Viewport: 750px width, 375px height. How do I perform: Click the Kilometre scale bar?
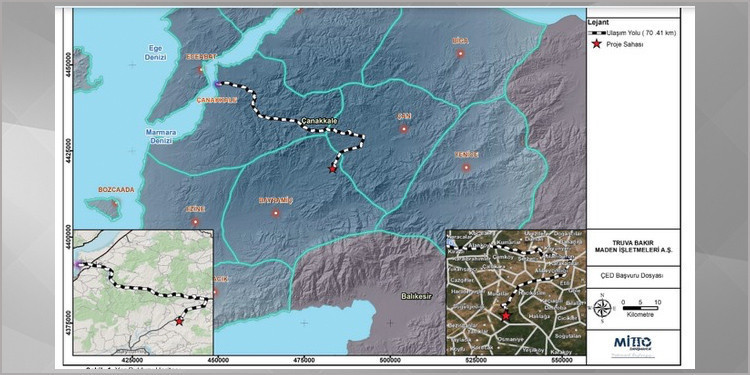click(x=640, y=309)
